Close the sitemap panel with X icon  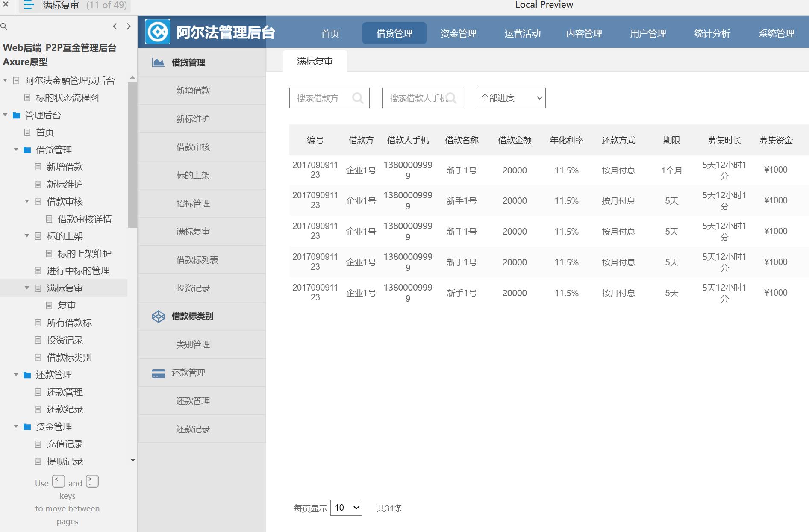click(x=6, y=5)
